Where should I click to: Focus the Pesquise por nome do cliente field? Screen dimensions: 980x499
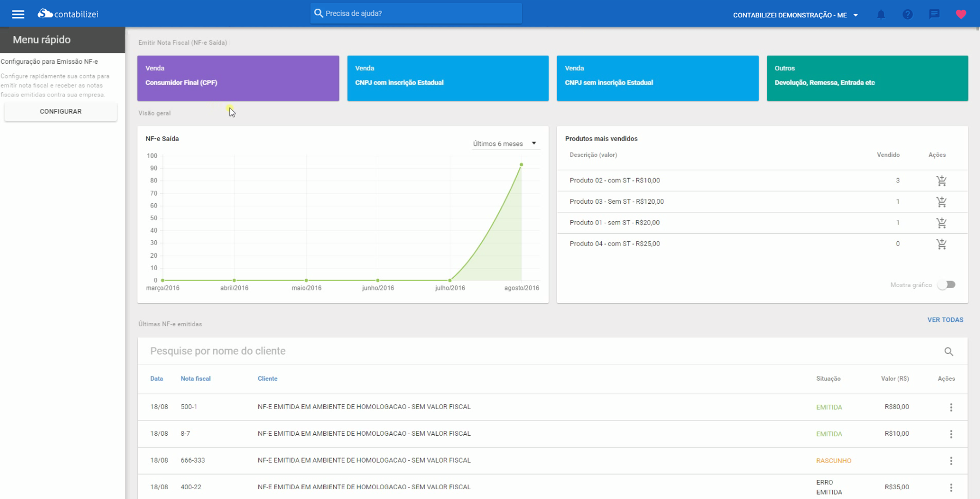click(x=545, y=351)
